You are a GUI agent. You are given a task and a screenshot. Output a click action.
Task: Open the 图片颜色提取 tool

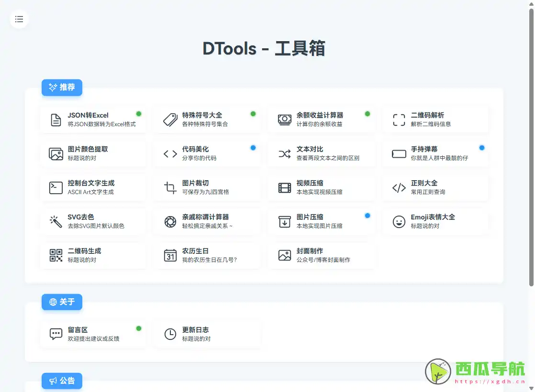(93, 153)
